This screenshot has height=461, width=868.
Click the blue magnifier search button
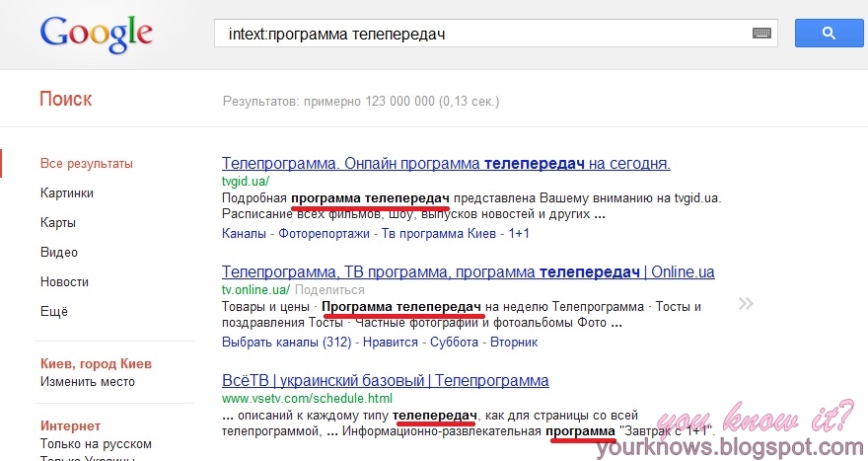(829, 34)
